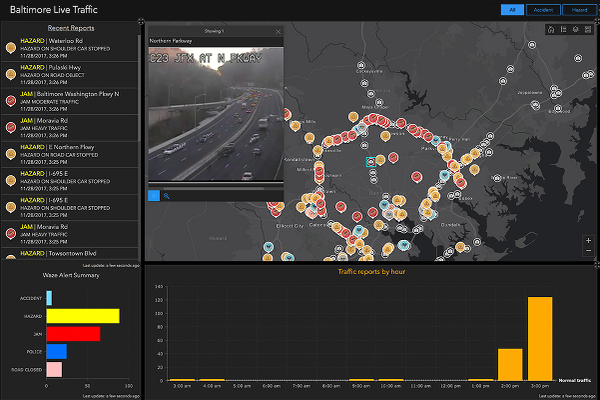Screen dimensions: 600x400
Task: Click the blue popup action icon
Action: 153,195
